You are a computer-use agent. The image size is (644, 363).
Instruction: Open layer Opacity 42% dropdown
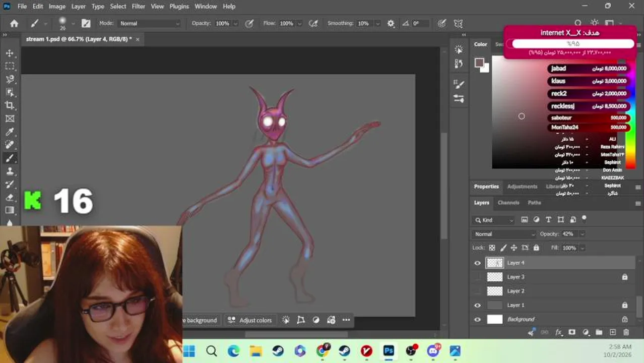point(582,234)
